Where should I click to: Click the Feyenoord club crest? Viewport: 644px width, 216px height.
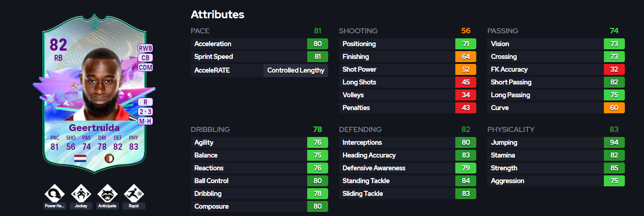click(x=109, y=158)
